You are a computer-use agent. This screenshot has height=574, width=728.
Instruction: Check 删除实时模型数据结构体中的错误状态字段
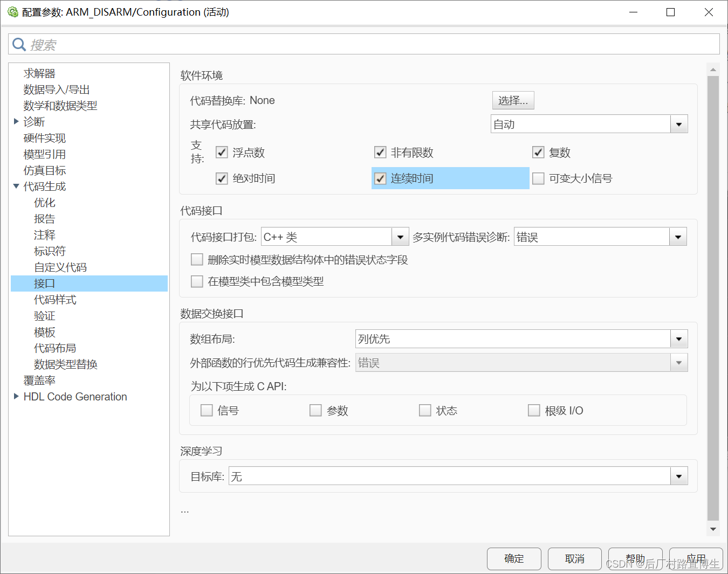click(x=197, y=260)
